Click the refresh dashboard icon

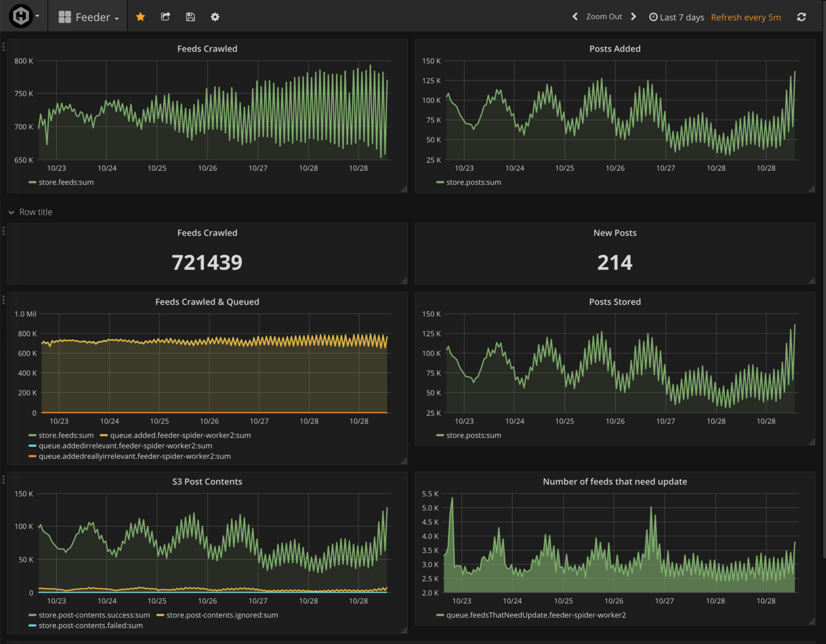tap(801, 17)
